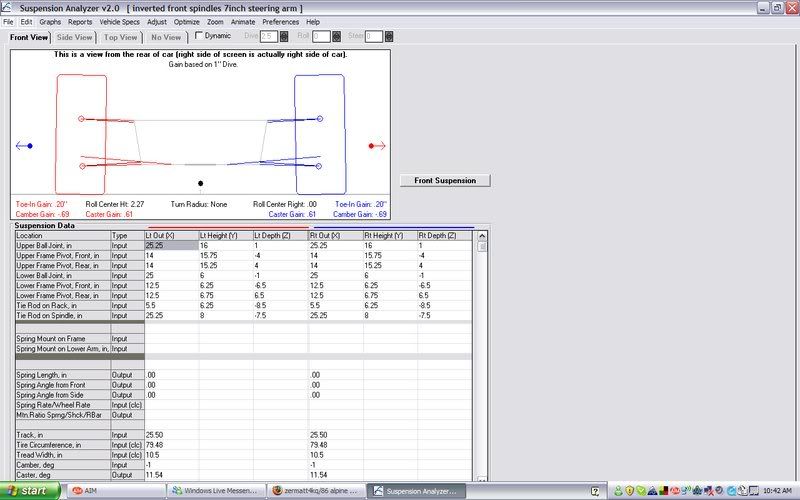Click the Dive stepper control

(285, 37)
